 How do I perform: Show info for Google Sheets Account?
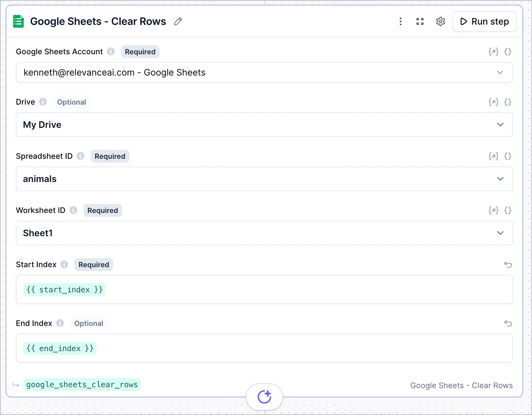coord(111,52)
